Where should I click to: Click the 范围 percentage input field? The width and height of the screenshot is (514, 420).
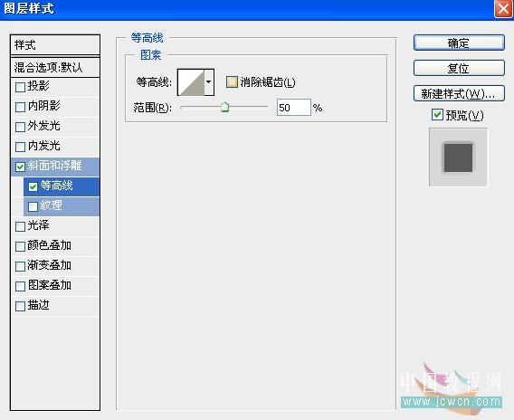pyautogui.click(x=294, y=107)
